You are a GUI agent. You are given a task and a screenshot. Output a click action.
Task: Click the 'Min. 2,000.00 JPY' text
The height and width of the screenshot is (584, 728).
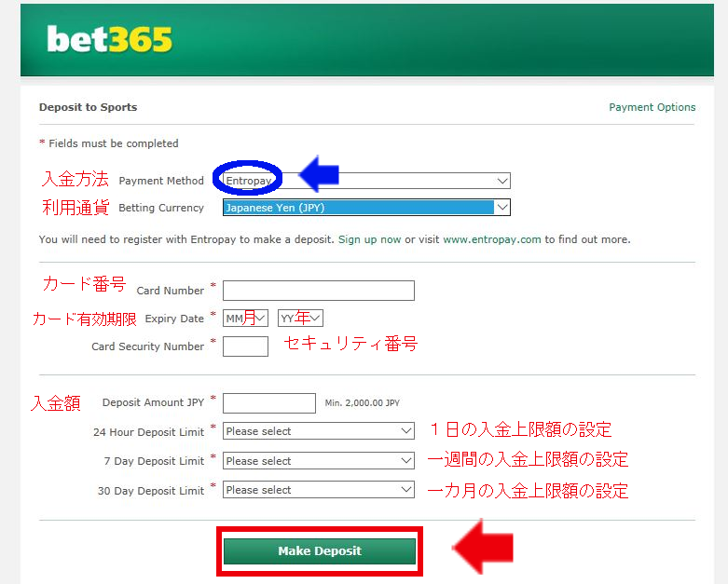point(363,403)
